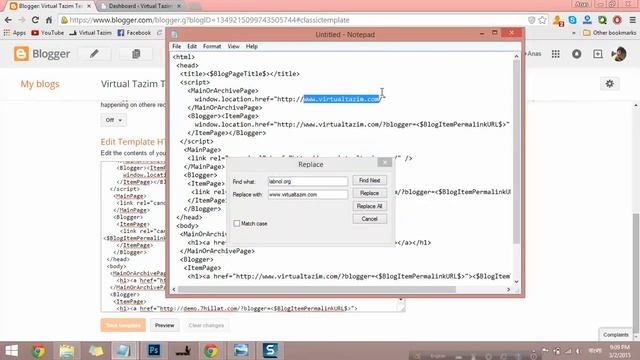
Task: Click the Save template button
Action: pos(123,325)
